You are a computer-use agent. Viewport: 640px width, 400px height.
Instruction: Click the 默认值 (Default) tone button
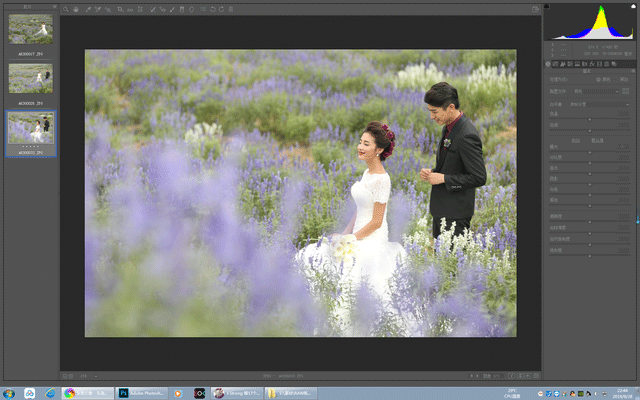click(597, 140)
